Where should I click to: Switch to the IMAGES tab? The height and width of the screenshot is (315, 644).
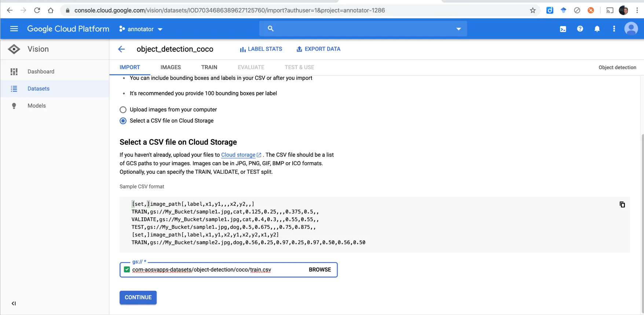pyautogui.click(x=171, y=67)
